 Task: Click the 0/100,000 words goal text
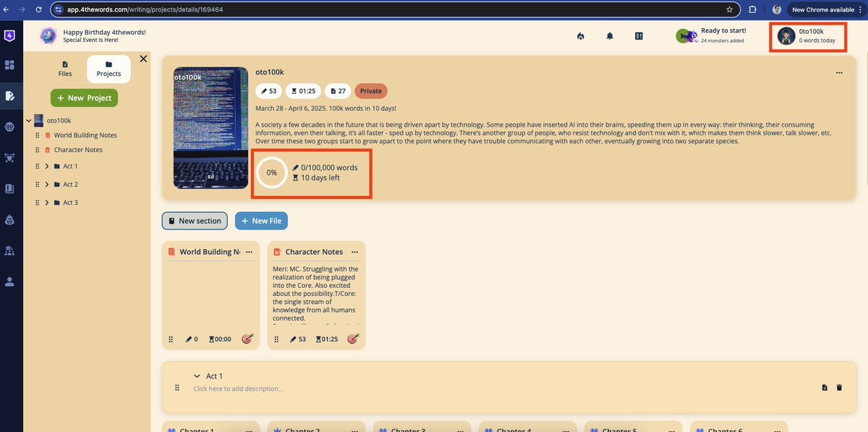pos(329,167)
